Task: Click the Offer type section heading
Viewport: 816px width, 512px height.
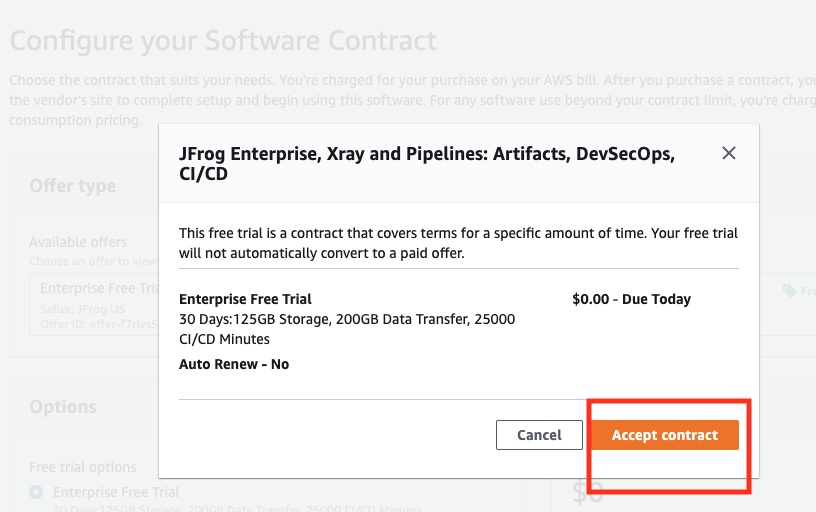Action: pos(73,186)
